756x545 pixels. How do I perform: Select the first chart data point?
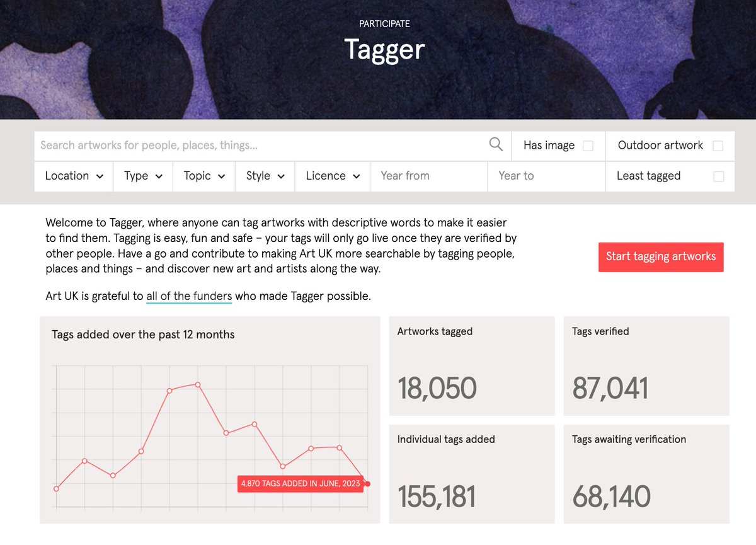coord(57,488)
